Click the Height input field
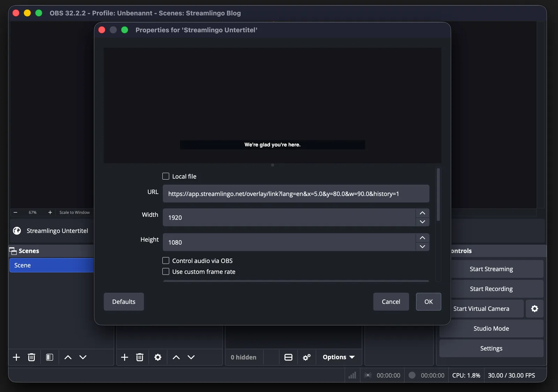 [x=289, y=242]
